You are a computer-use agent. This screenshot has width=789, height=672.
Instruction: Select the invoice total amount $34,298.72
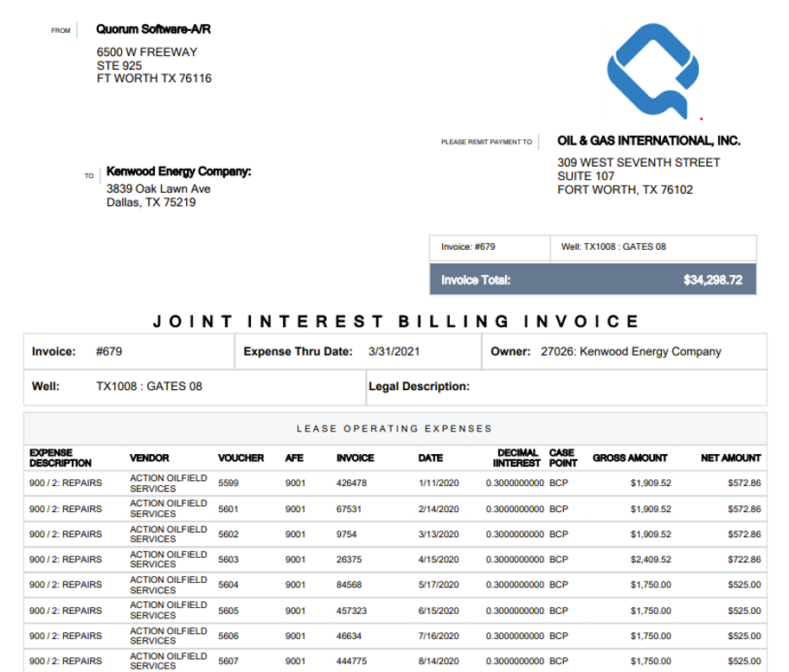(x=713, y=280)
